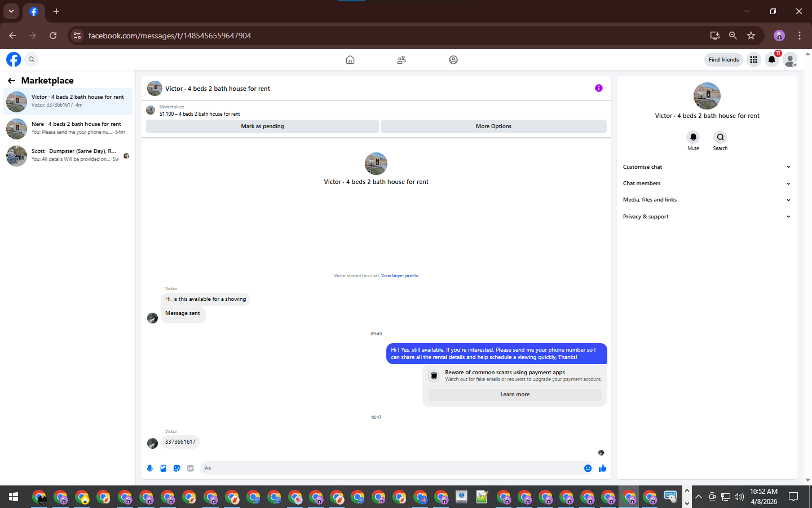Choose a sticker icon
This screenshot has height=508, width=812.
point(177,468)
